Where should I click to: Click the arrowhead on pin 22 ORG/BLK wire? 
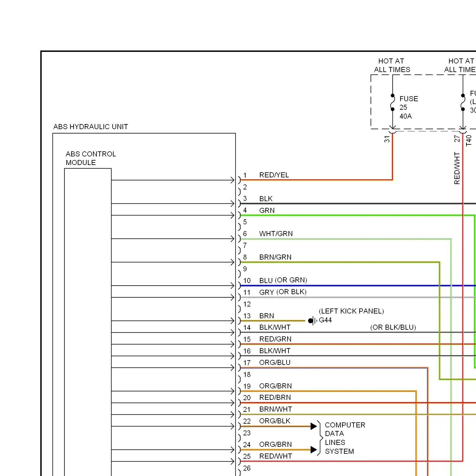[314, 426]
